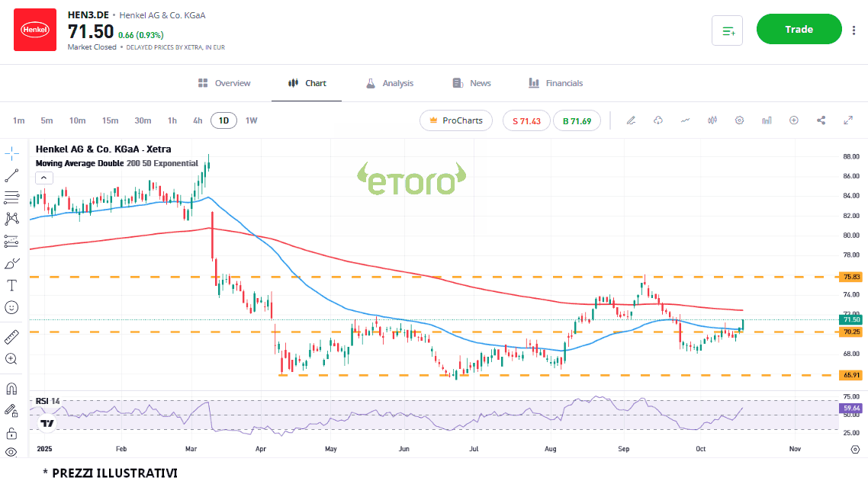Image resolution: width=868 pixels, height=481 pixels.
Task: Toggle magnet snap mode
Action: point(11,388)
